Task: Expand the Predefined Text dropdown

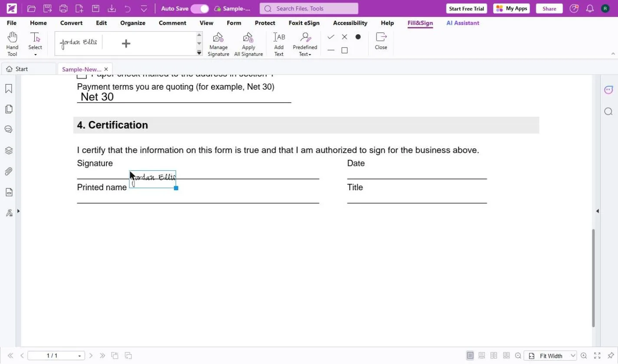Action: 310,54
